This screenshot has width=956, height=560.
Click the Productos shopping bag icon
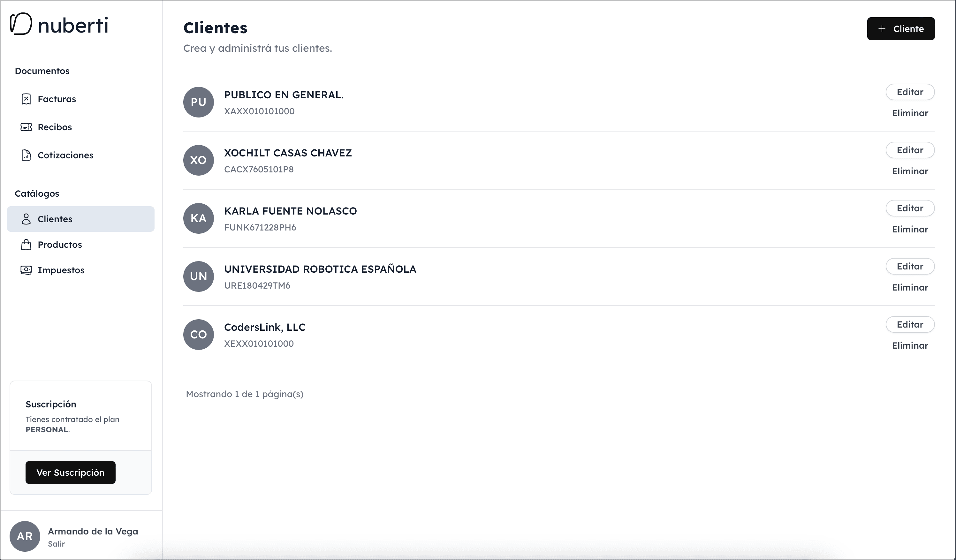pyautogui.click(x=26, y=245)
